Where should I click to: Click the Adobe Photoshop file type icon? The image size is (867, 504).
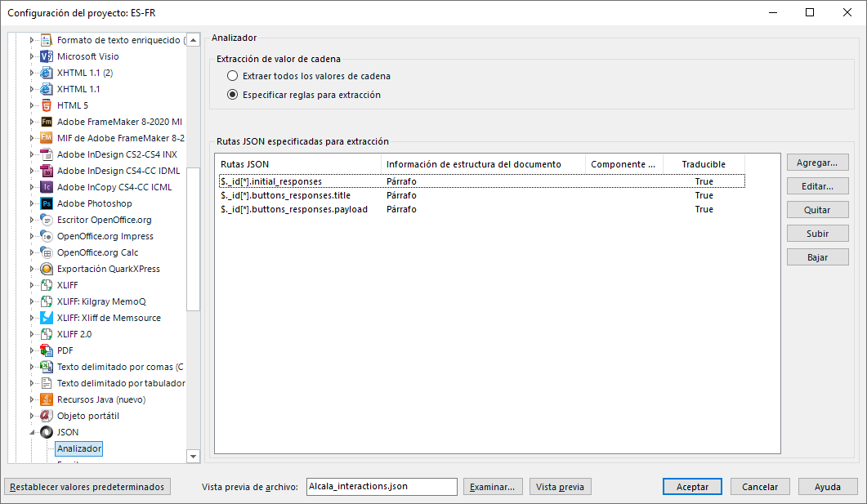click(x=47, y=203)
